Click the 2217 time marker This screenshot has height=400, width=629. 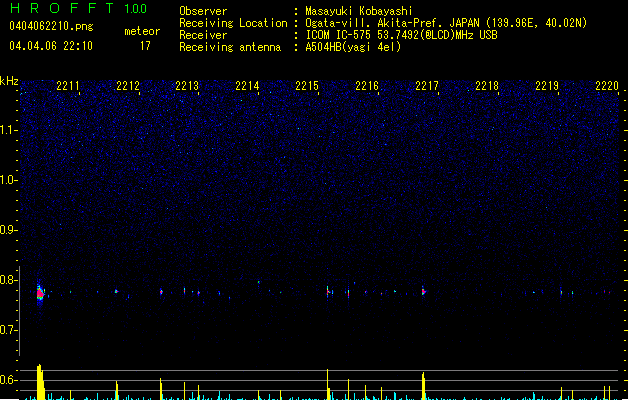(x=427, y=86)
